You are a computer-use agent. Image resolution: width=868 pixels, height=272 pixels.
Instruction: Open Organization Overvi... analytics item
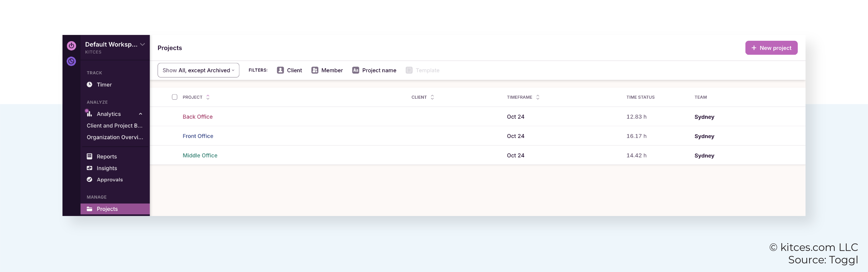(115, 137)
